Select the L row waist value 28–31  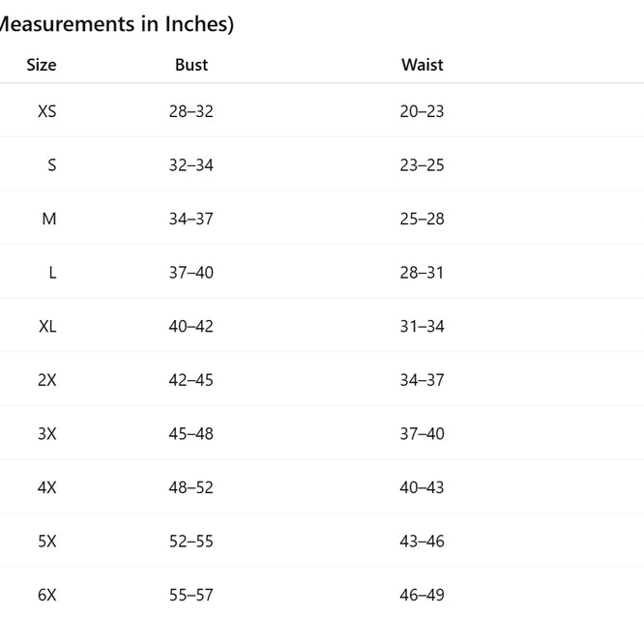(423, 273)
